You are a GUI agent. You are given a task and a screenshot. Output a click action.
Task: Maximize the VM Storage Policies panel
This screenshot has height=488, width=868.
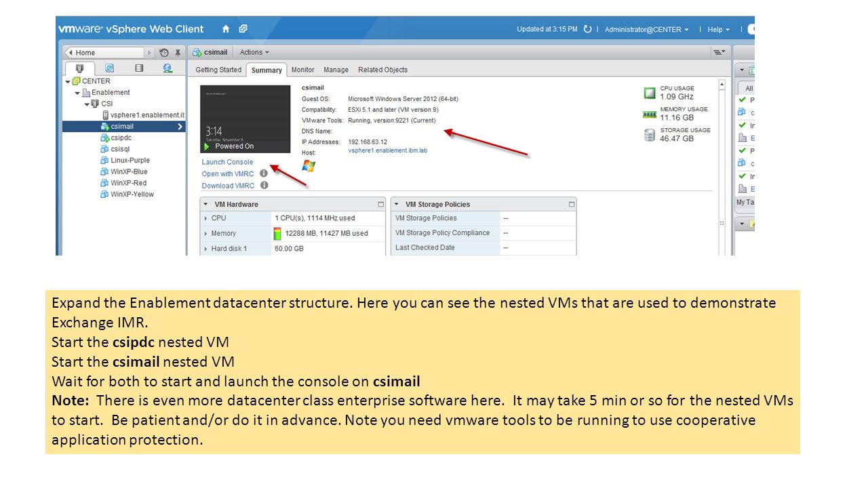pos(572,204)
